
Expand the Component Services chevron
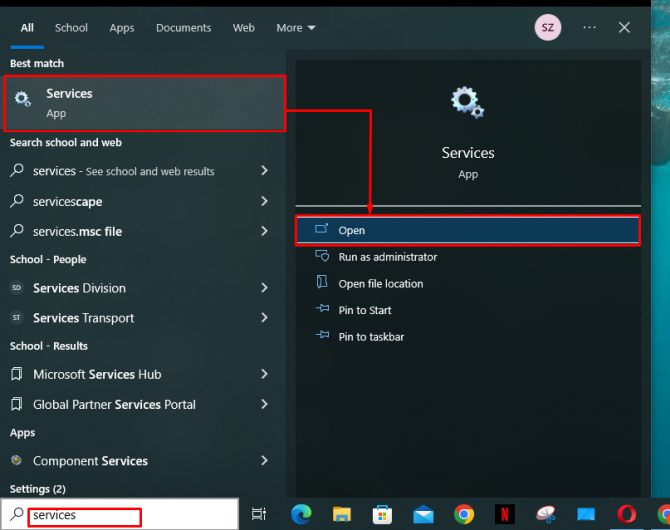pos(264,461)
